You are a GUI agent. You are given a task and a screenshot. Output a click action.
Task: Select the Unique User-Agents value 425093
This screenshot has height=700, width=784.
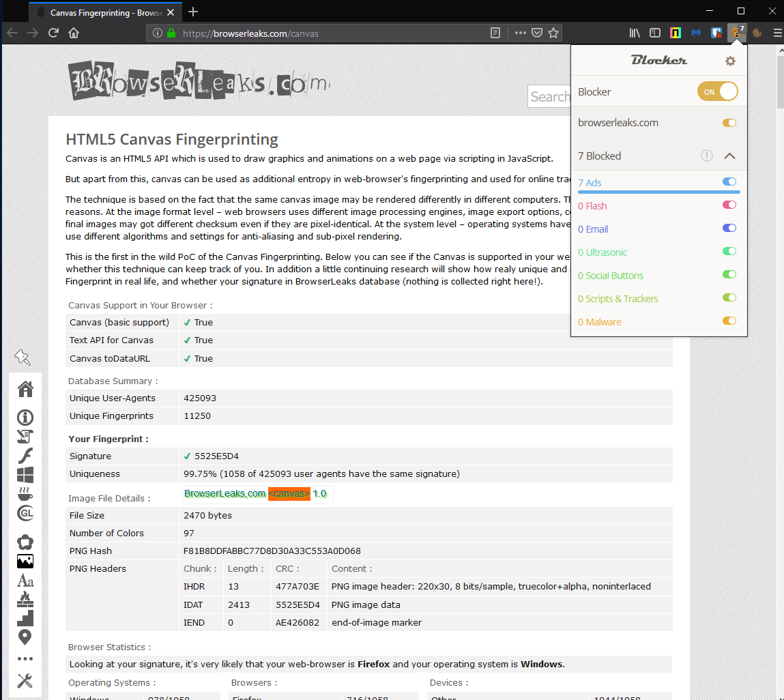point(200,398)
